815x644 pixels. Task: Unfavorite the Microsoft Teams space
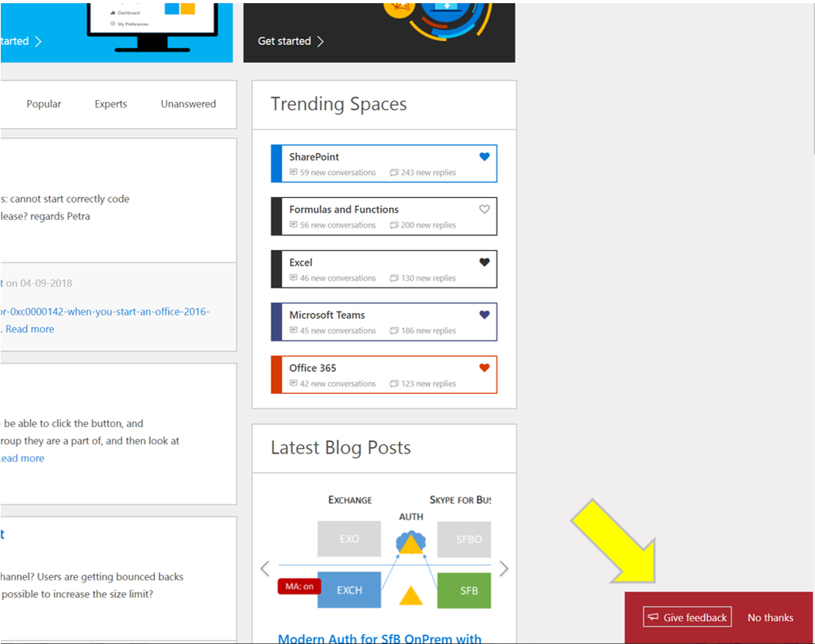[x=484, y=315]
